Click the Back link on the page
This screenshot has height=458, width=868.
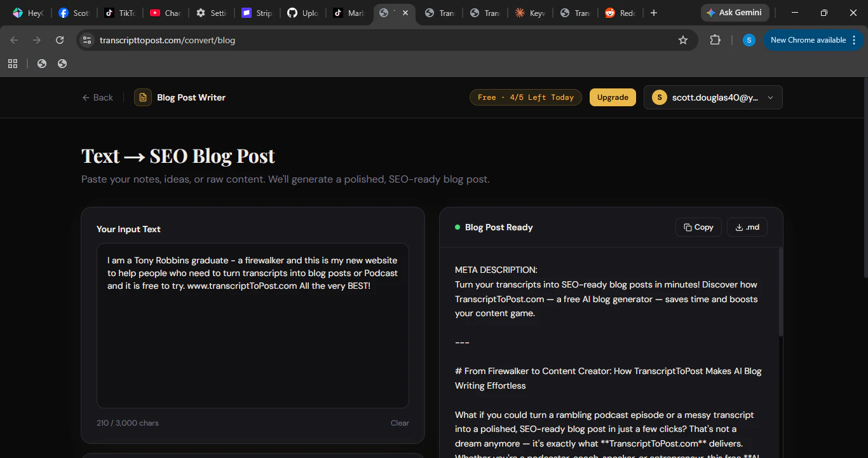point(97,97)
